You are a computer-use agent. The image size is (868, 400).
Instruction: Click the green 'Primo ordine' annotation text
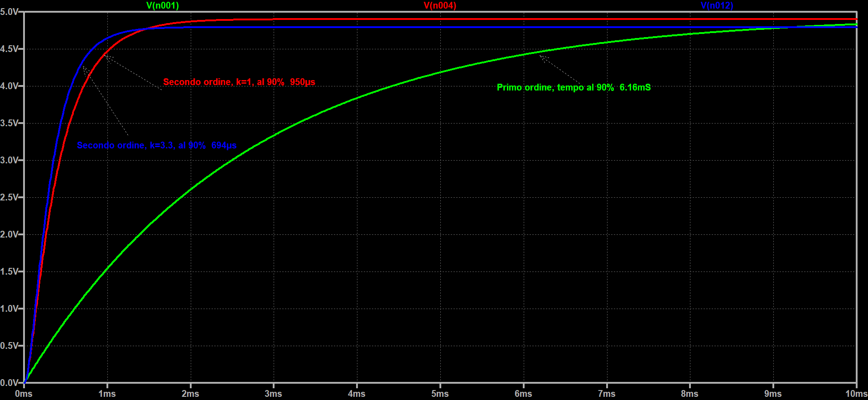coord(574,87)
